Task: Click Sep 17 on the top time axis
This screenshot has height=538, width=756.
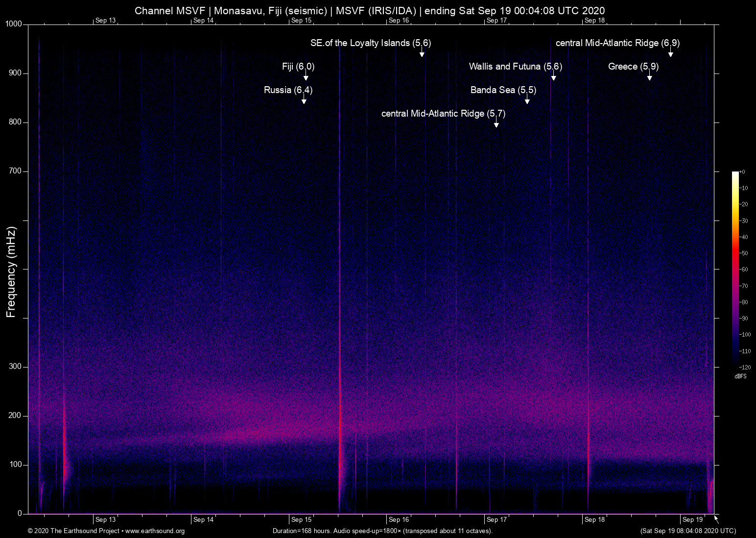Action: 496,21
